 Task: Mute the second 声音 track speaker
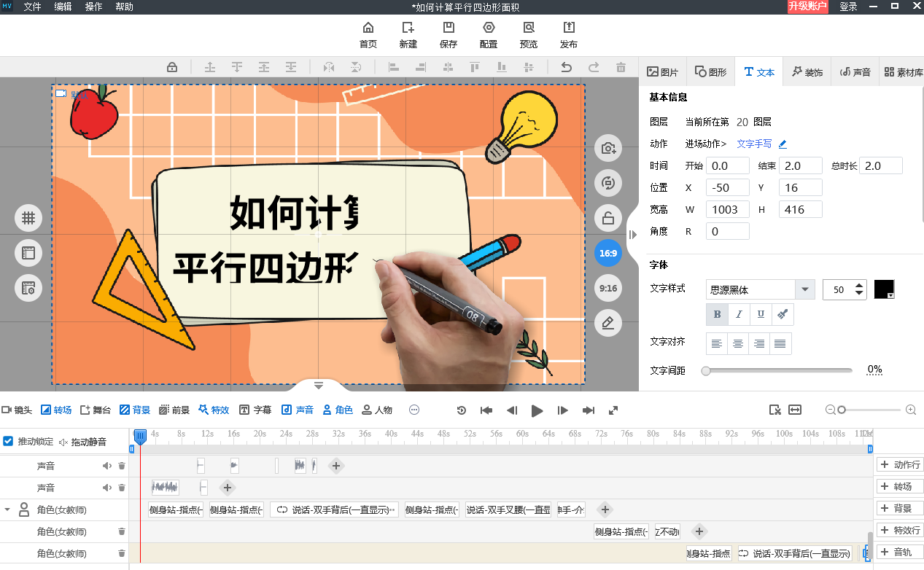tap(106, 488)
